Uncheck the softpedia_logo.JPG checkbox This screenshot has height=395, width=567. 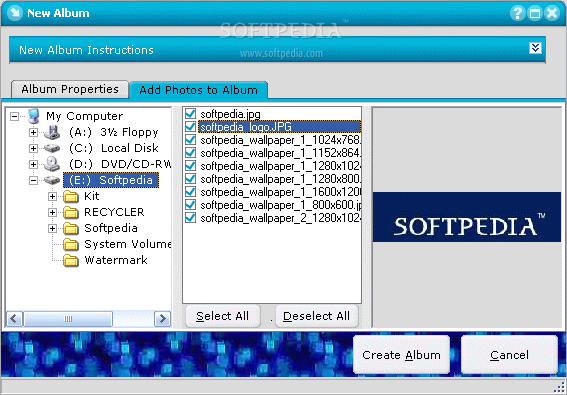click(x=190, y=127)
